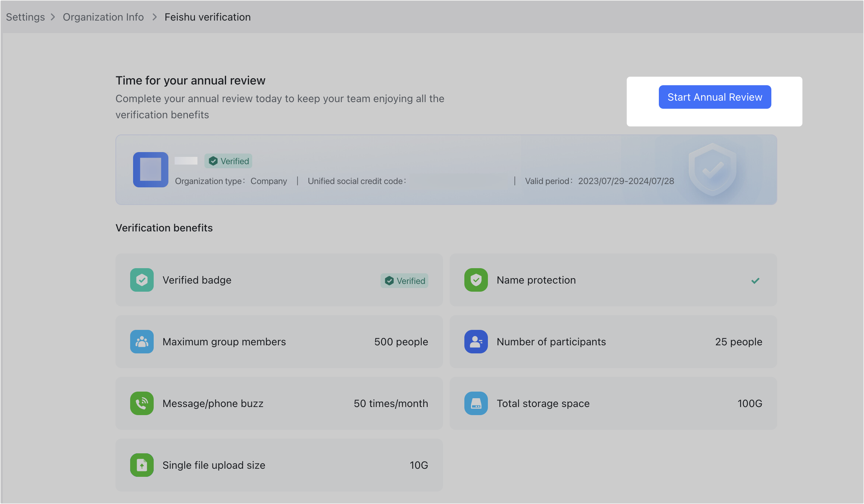Toggle the Verified badge status label
864x504 pixels.
tap(404, 280)
